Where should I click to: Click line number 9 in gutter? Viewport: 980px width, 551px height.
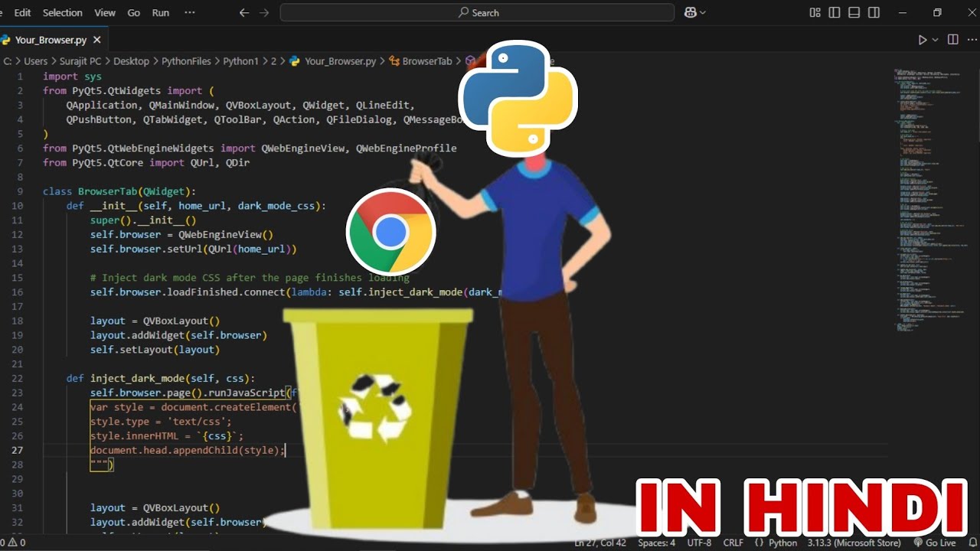20,191
